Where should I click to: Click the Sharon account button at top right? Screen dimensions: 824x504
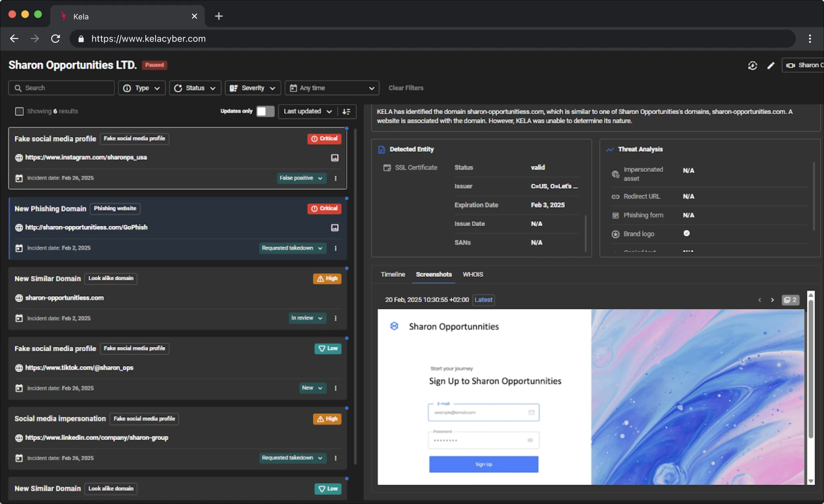pyautogui.click(x=803, y=65)
